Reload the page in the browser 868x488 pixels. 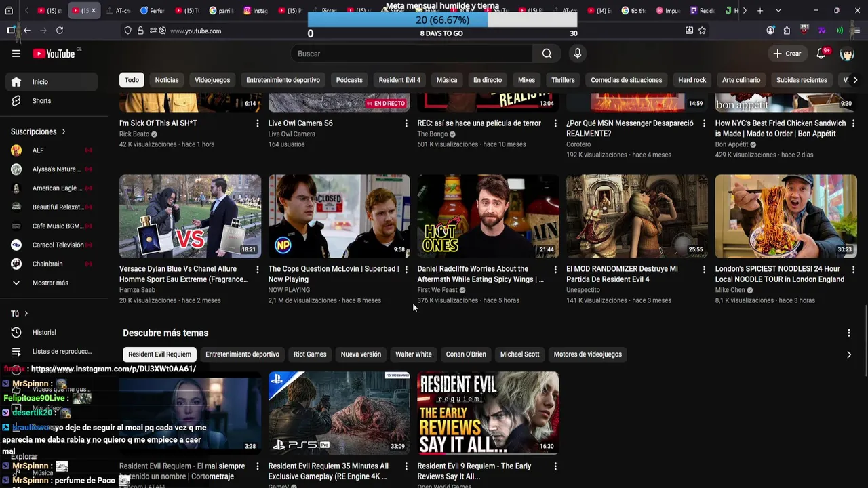point(60,30)
